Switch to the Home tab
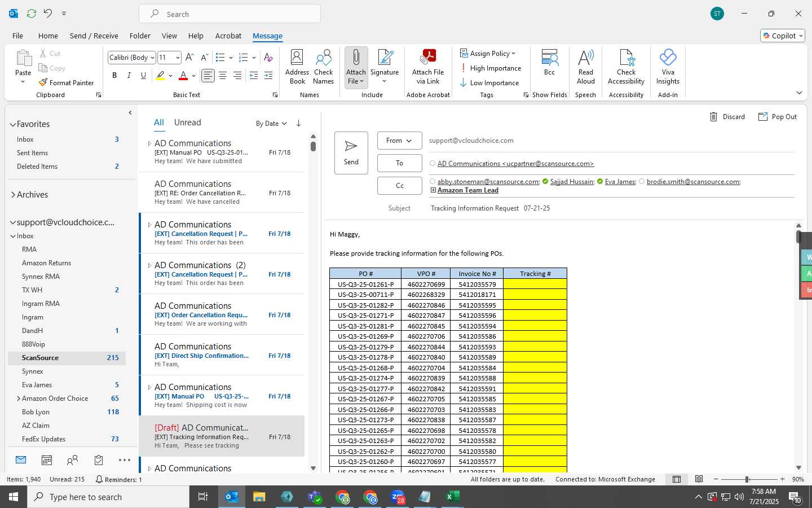The image size is (812, 508). (48, 36)
